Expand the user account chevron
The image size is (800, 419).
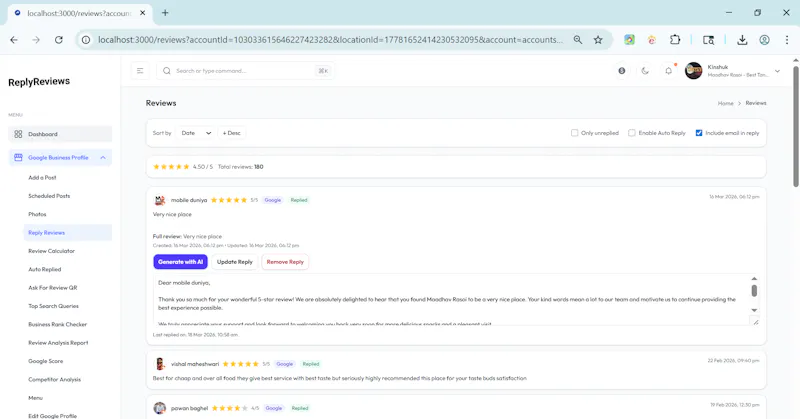(x=777, y=71)
